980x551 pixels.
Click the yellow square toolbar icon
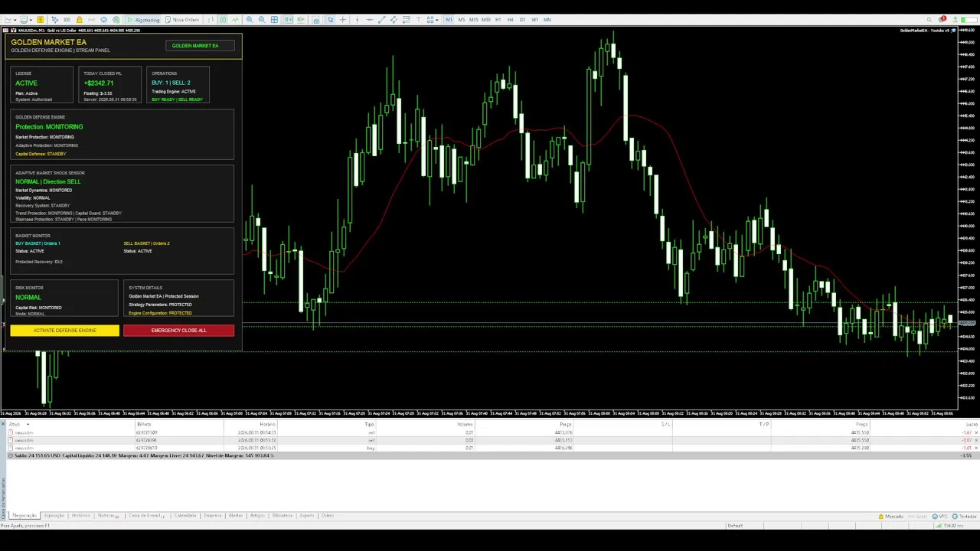[x=40, y=19]
